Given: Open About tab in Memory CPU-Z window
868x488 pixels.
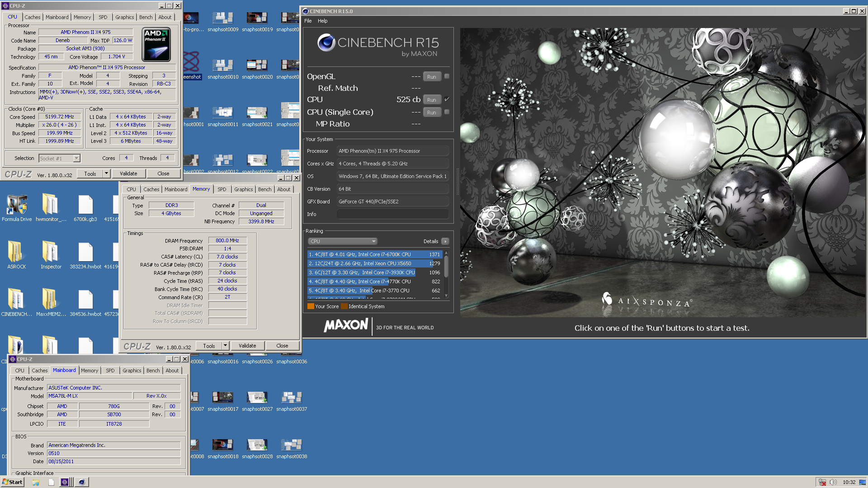Looking at the screenshot, I should pos(283,189).
